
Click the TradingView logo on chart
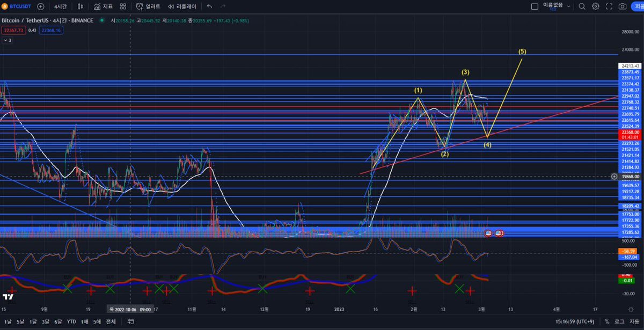click(x=8, y=297)
